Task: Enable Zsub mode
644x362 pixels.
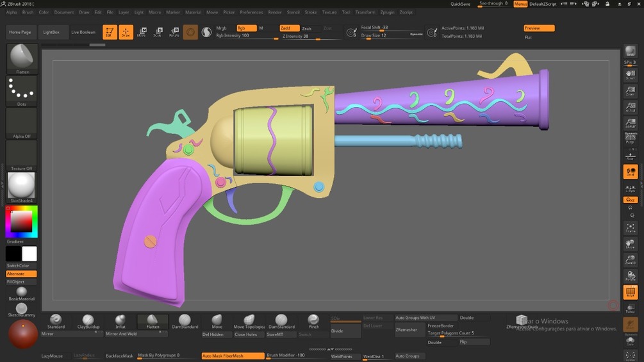Action: (x=306, y=28)
